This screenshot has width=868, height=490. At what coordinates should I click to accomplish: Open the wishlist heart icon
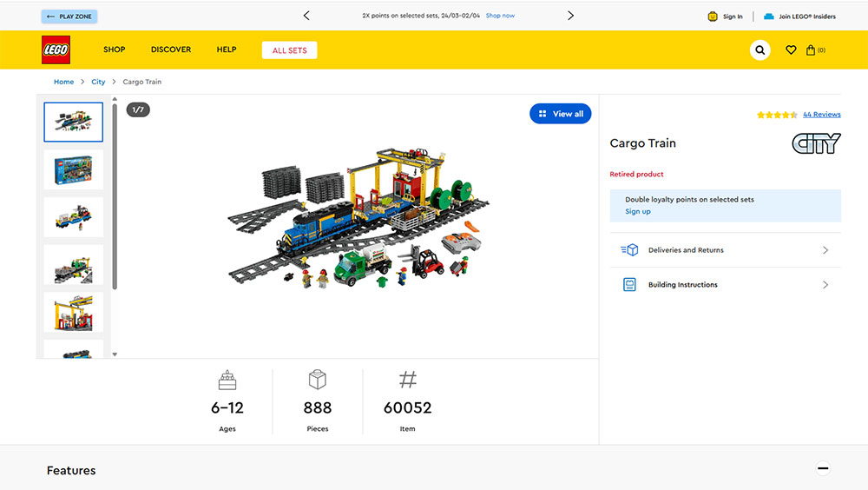pos(791,50)
